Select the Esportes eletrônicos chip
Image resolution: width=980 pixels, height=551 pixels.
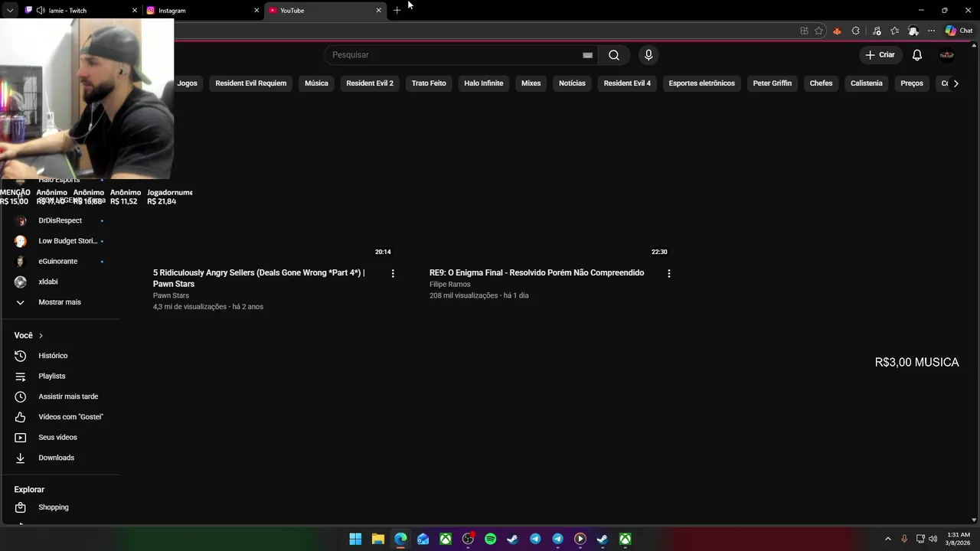(x=702, y=83)
